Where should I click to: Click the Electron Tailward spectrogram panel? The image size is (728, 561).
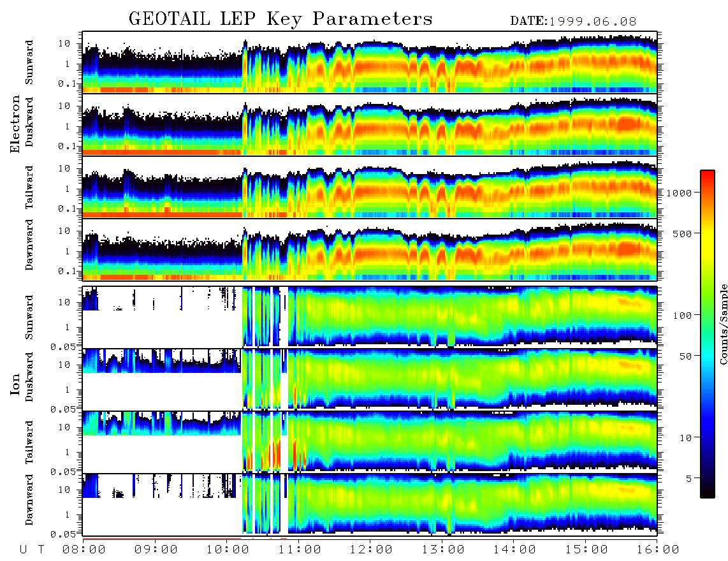pos(370,187)
